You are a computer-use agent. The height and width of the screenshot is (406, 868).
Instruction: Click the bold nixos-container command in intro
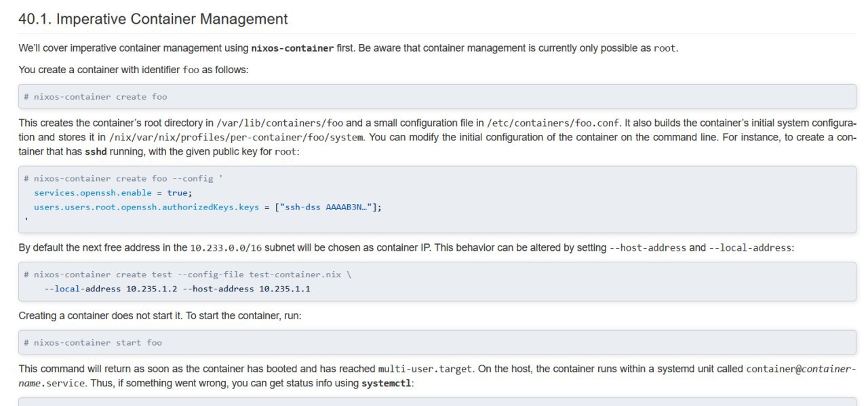click(x=292, y=48)
